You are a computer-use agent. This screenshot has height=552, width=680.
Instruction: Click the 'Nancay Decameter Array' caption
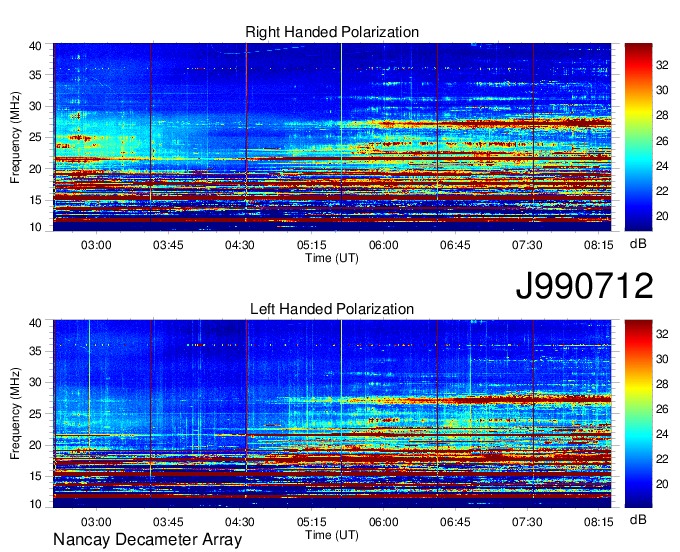(147, 540)
